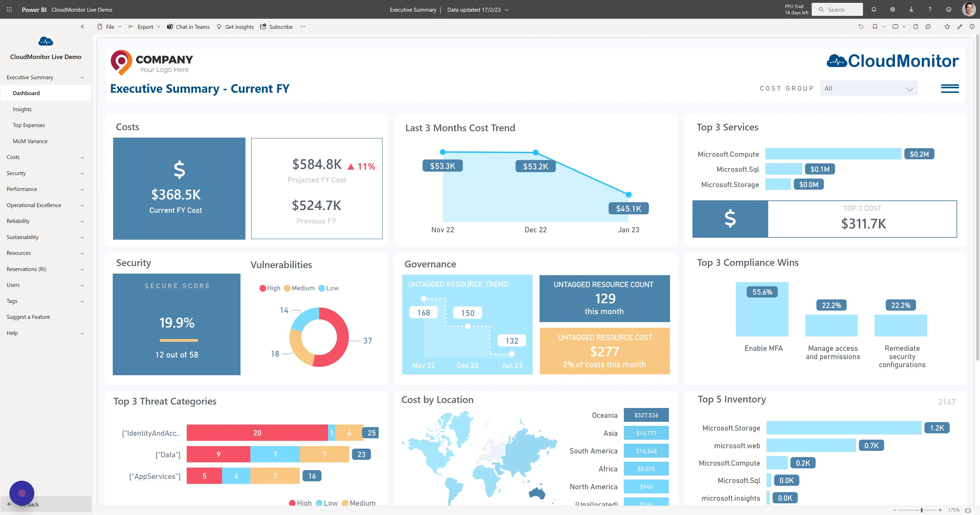Click Chat in Teams

[188, 27]
